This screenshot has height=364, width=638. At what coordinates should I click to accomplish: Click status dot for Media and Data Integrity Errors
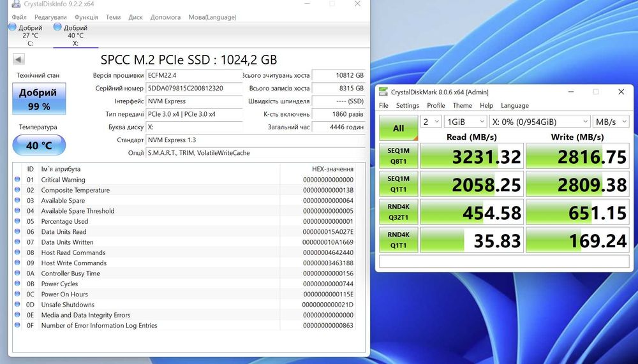(x=17, y=314)
